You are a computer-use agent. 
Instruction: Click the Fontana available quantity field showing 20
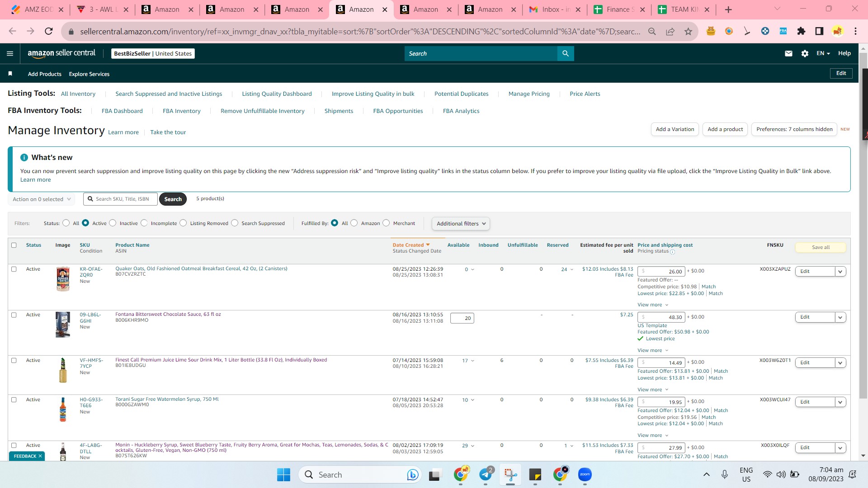462,318
